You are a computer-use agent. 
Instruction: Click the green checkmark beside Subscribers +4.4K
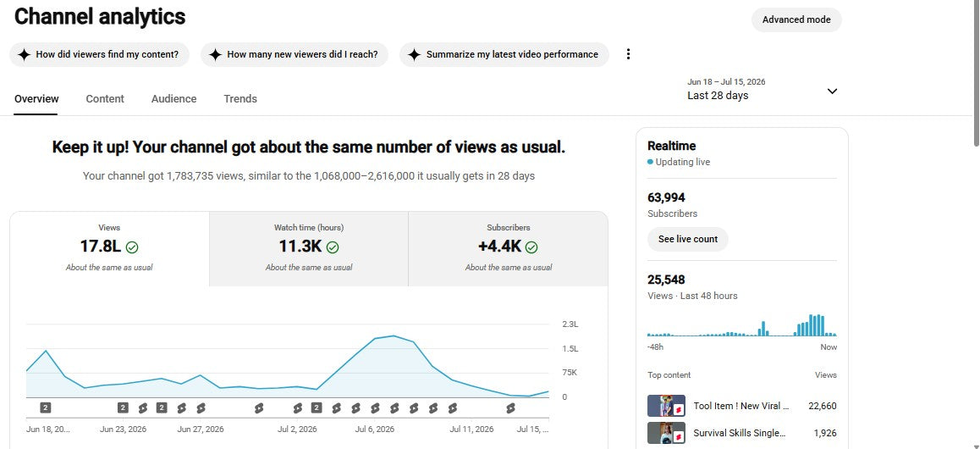click(531, 247)
